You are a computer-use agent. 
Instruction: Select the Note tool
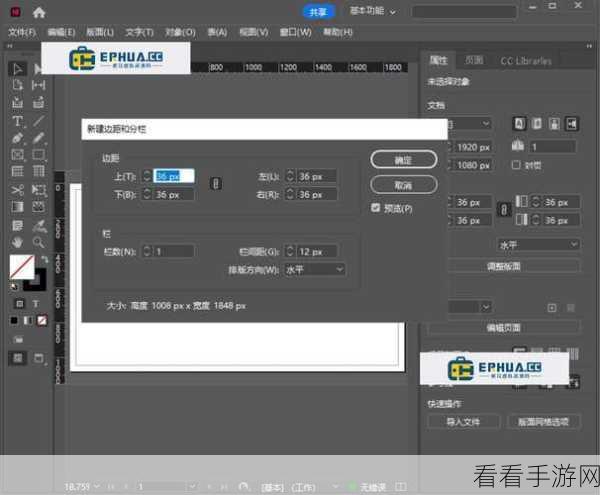(17, 226)
